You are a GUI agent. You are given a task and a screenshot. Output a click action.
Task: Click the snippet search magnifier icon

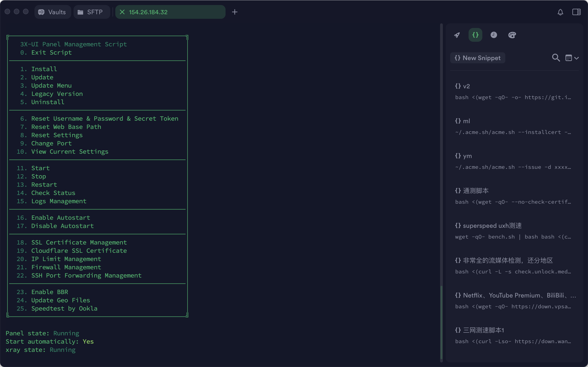556,58
